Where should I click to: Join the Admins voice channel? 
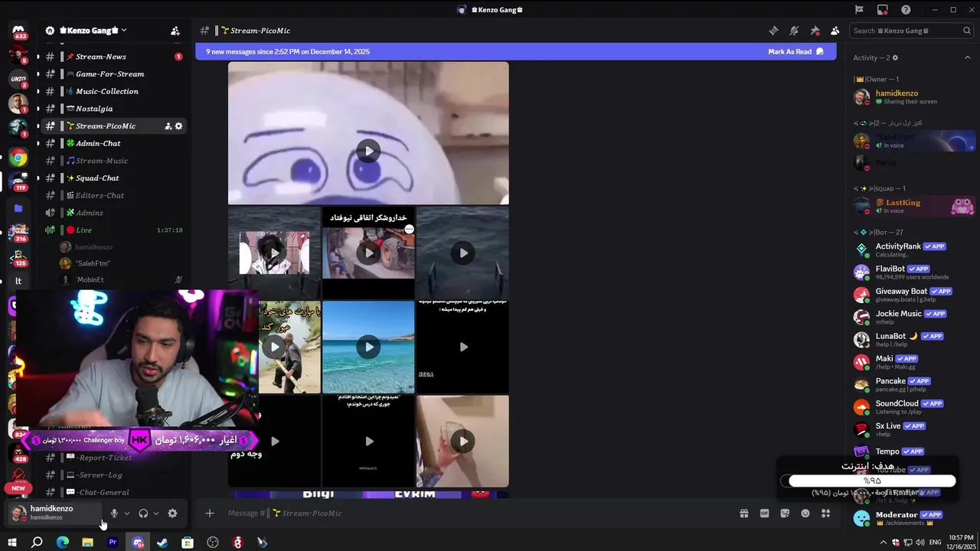[113, 213]
